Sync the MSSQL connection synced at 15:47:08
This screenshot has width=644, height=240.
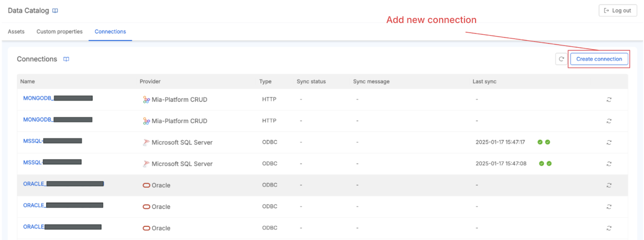tap(609, 164)
